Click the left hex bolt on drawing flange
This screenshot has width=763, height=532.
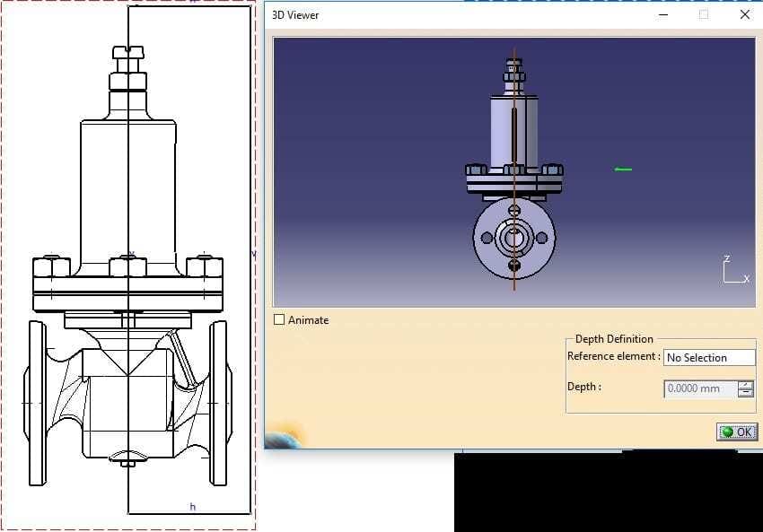[51, 266]
